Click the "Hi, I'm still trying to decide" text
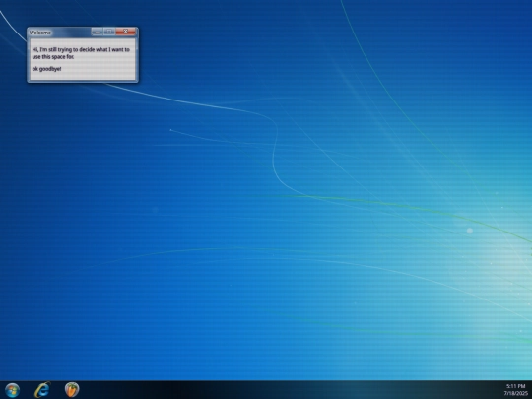This screenshot has height=399, width=532. coord(81,53)
